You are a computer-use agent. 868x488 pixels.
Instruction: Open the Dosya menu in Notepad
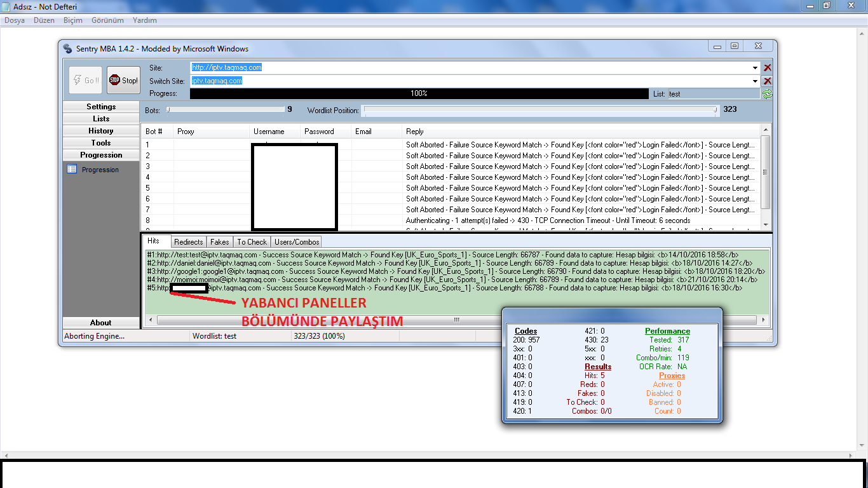click(x=15, y=20)
